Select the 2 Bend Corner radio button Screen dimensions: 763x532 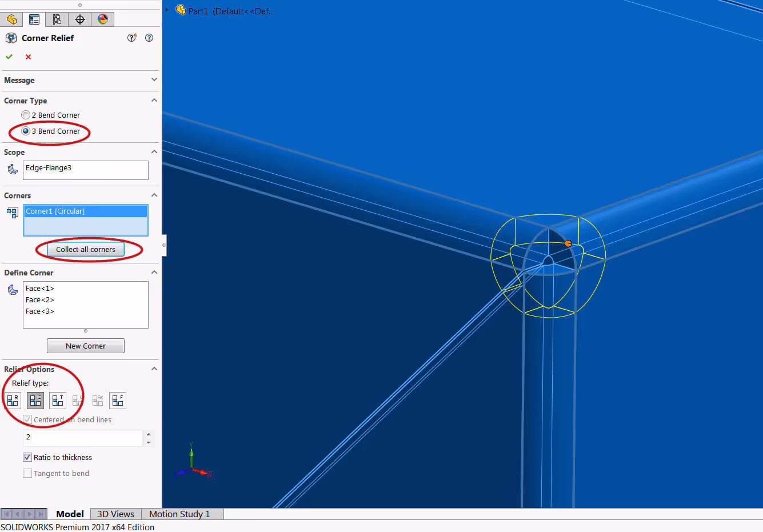[26, 115]
